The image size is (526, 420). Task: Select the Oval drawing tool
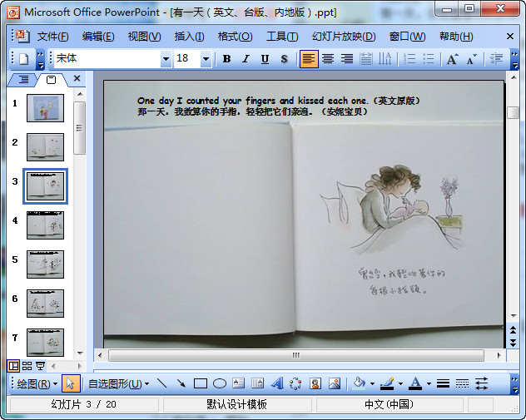point(220,383)
